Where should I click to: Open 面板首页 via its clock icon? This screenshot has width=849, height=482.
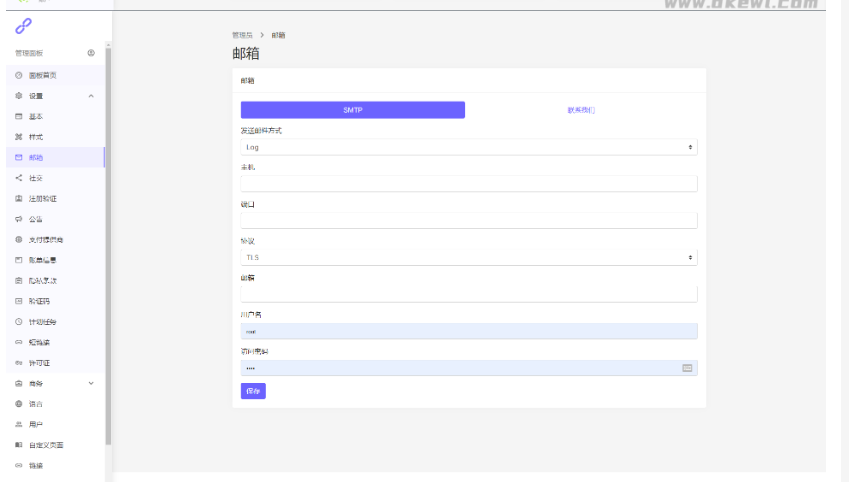click(19, 75)
